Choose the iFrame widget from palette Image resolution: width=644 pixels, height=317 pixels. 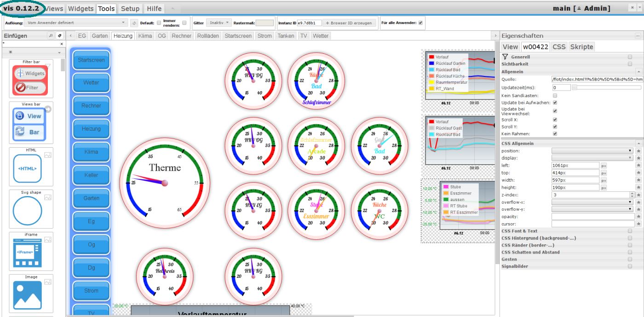[27, 253]
